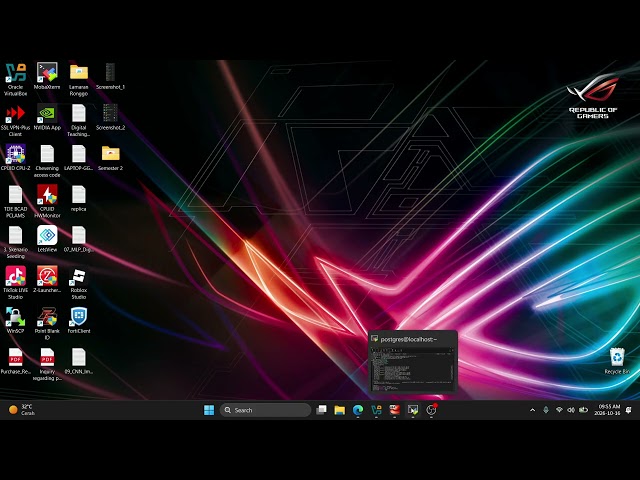
Task: Switch to MobaXterm in the taskbar
Action: tap(413, 410)
